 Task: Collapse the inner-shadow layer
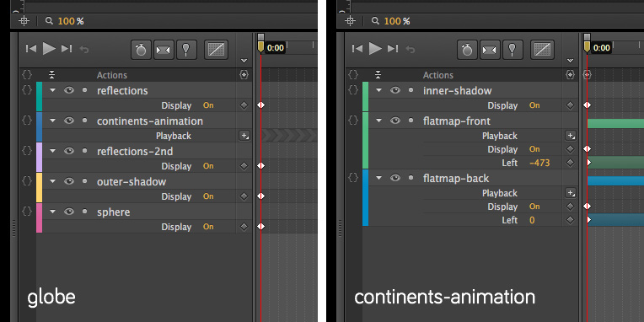tap(378, 90)
